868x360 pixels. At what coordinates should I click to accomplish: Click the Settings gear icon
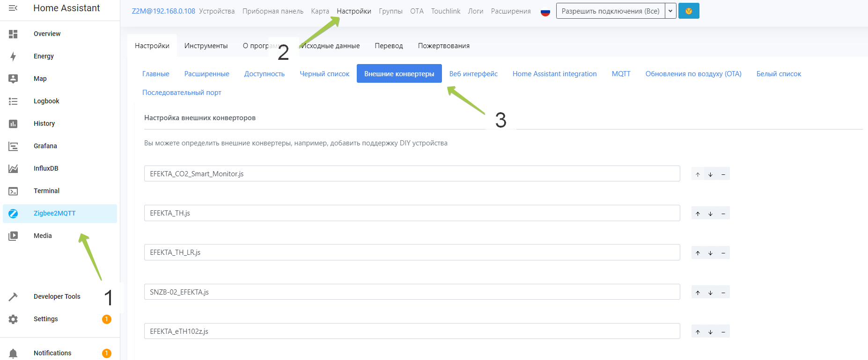point(13,319)
